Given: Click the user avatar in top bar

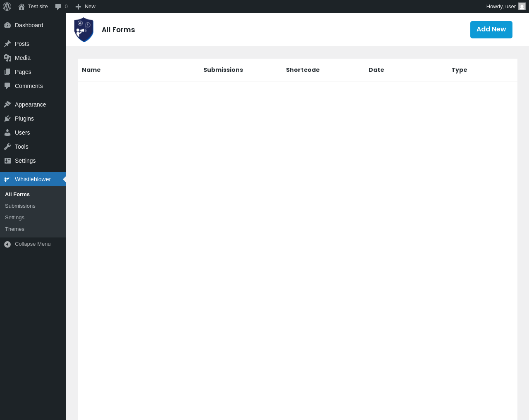Looking at the screenshot, I should click(x=522, y=7).
